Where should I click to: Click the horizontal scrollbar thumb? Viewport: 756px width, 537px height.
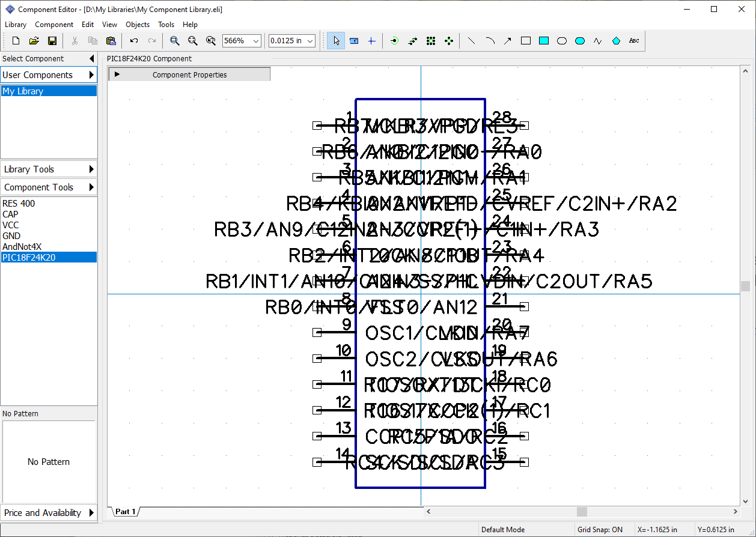point(582,511)
